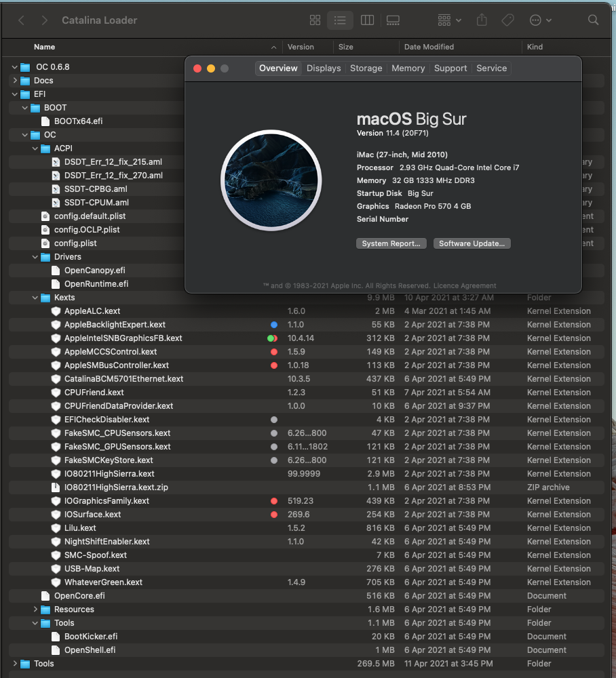This screenshot has width=616, height=678.
Task: Select the FakeSMCKeyStore.kext row
Action: pyautogui.click(x=306, y=460)
